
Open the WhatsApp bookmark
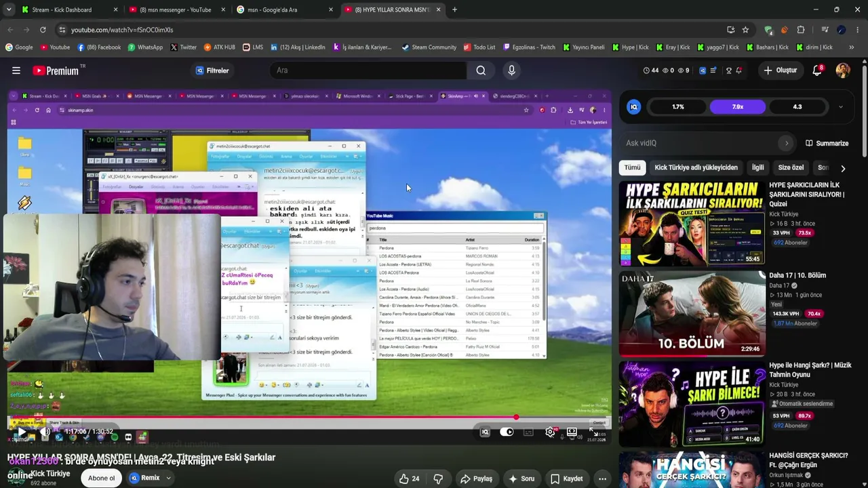(x=145, y=47)
